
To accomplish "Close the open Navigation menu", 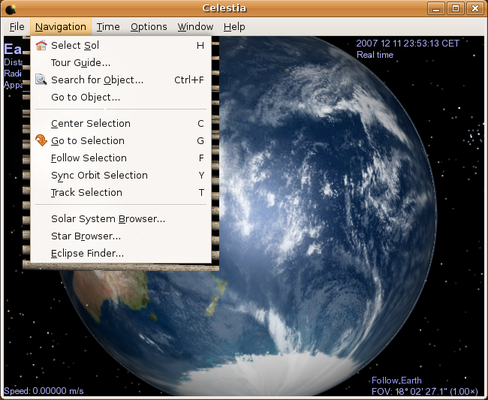I will [x=61, y=27].
